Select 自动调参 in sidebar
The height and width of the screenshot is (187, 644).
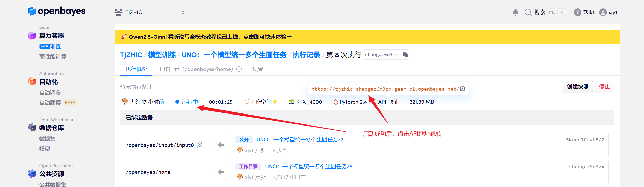coord(50,93)
